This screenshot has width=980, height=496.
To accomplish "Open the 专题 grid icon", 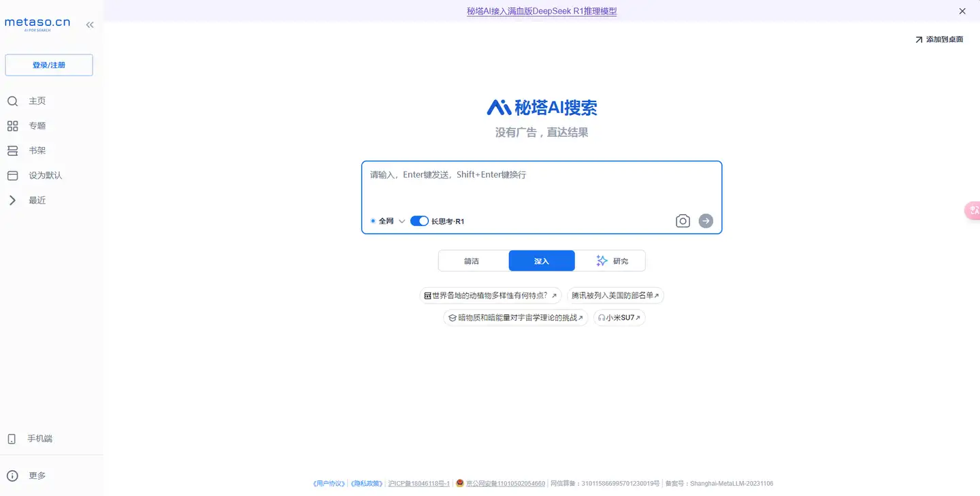I will pos(12,126).
